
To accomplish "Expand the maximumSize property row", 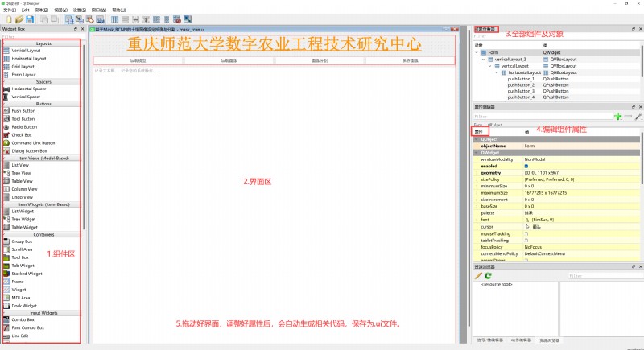I will point(477,193).
